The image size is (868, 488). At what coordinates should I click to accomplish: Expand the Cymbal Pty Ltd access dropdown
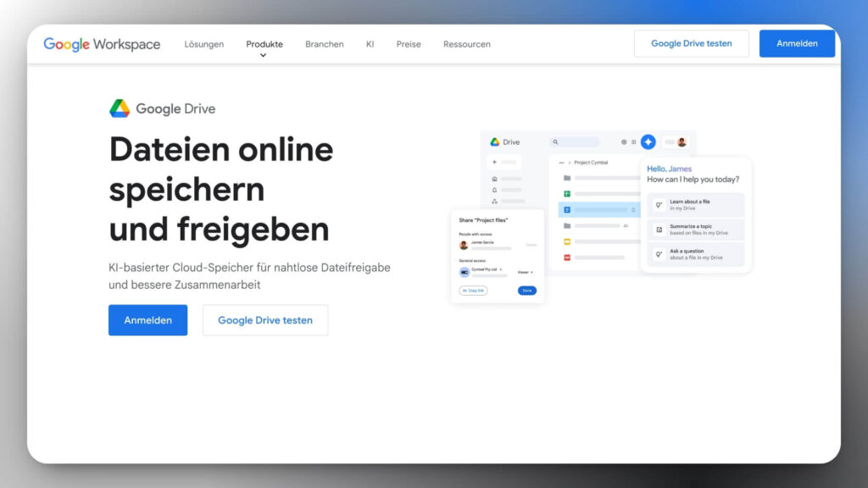pyautogui.click(x=487, y=269)
